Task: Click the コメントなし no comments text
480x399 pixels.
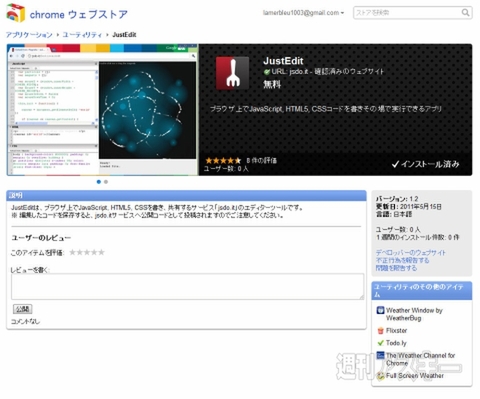Action: point(25,321)
